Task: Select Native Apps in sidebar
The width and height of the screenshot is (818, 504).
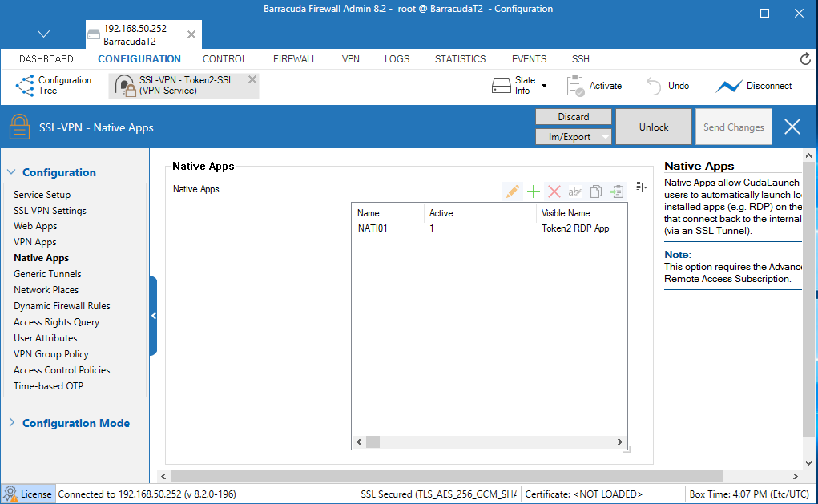Action: (x=41, y=258)
